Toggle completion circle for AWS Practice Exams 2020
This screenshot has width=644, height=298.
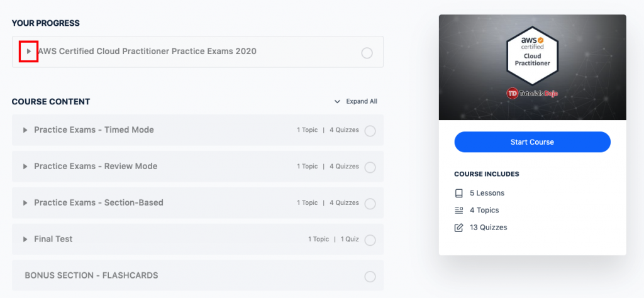pos(367,53)
